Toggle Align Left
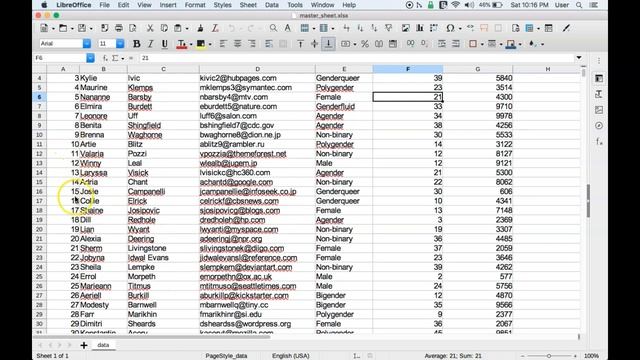Viewport: 640px width, 360px height. click(x=223, y=44)
